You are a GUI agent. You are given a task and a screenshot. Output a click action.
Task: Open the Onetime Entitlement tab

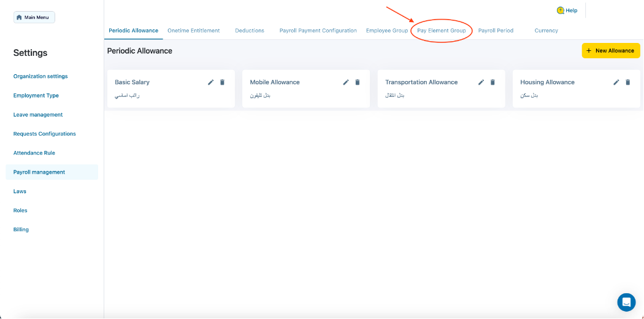193,31
